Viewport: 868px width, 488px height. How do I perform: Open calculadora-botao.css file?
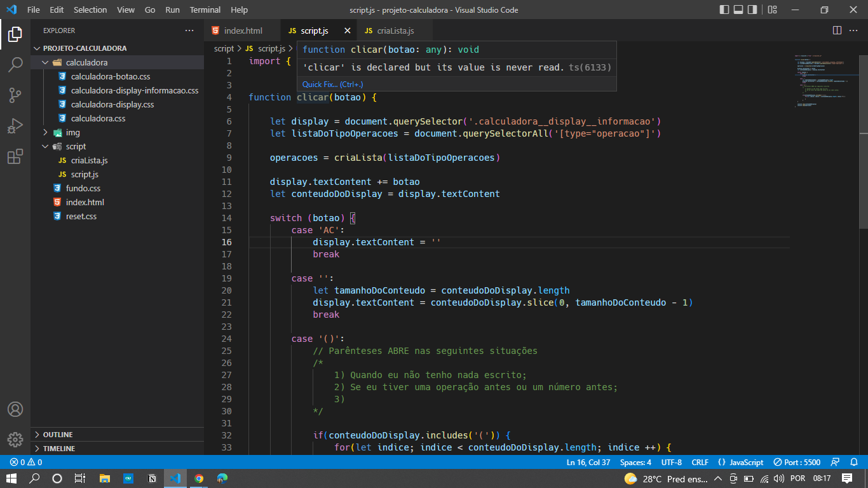click(x=111, y=76)
